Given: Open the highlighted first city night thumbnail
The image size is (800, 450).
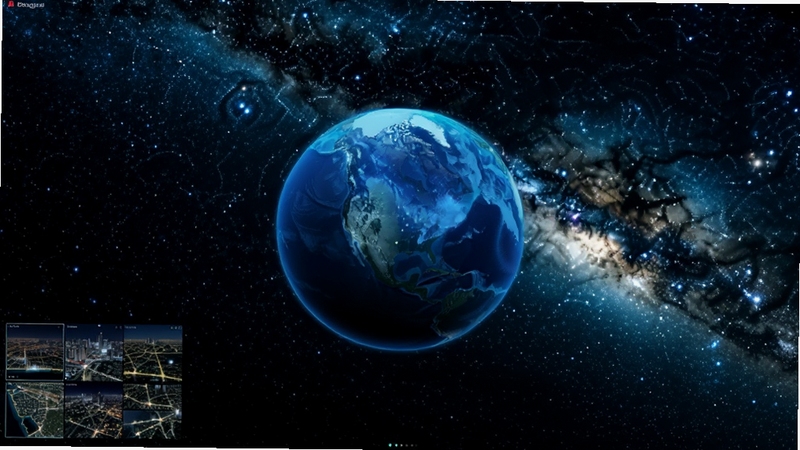Looking at the screenshot, I should (35, 352).
